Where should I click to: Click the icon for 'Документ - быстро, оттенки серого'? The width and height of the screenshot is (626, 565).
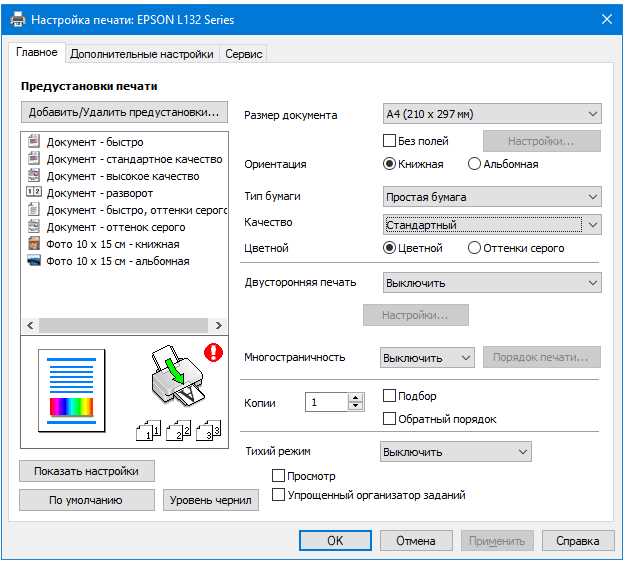point(34,209)
